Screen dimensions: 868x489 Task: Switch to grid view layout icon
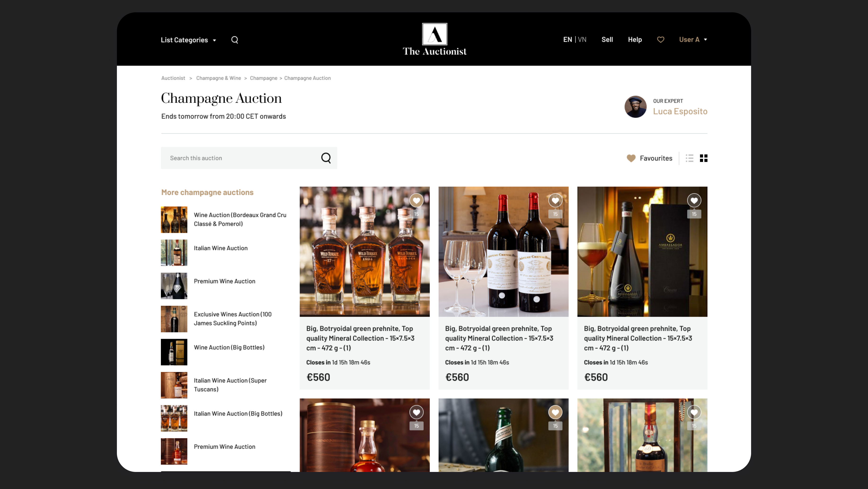coord(704,158)
